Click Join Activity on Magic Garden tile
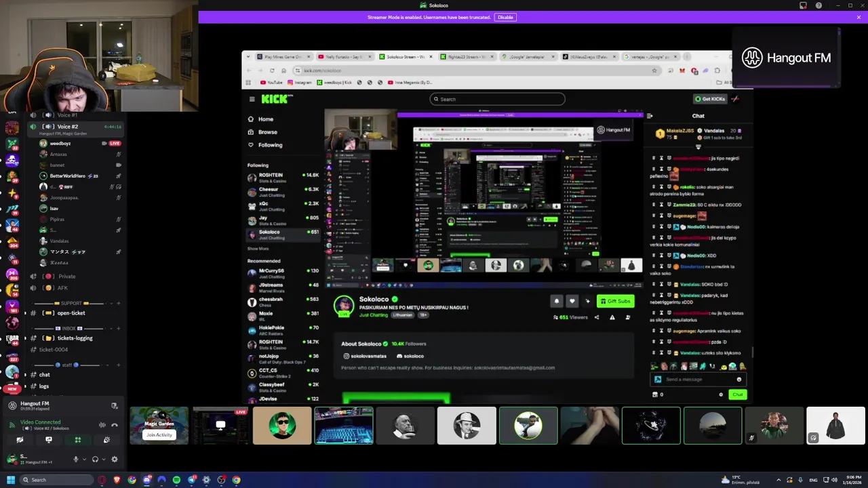This screenshot has width=868, height=488. [x=159, y=434]
